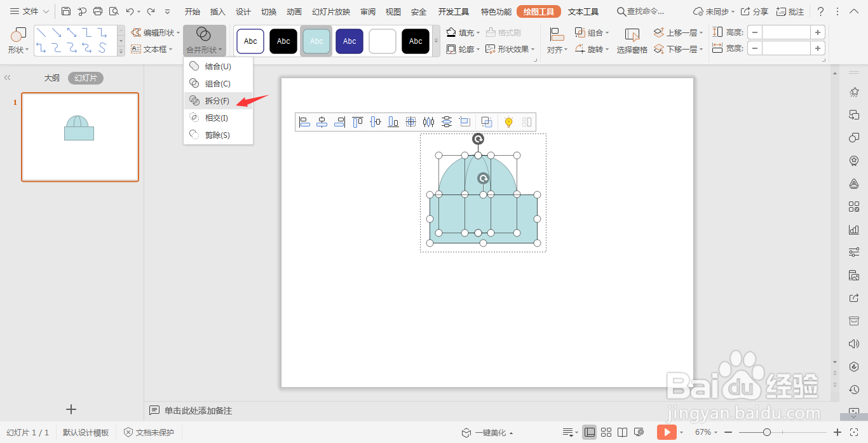Click the save icon in quick access toolbar
The image size is (868, 443).
click(x=66, y=11)
